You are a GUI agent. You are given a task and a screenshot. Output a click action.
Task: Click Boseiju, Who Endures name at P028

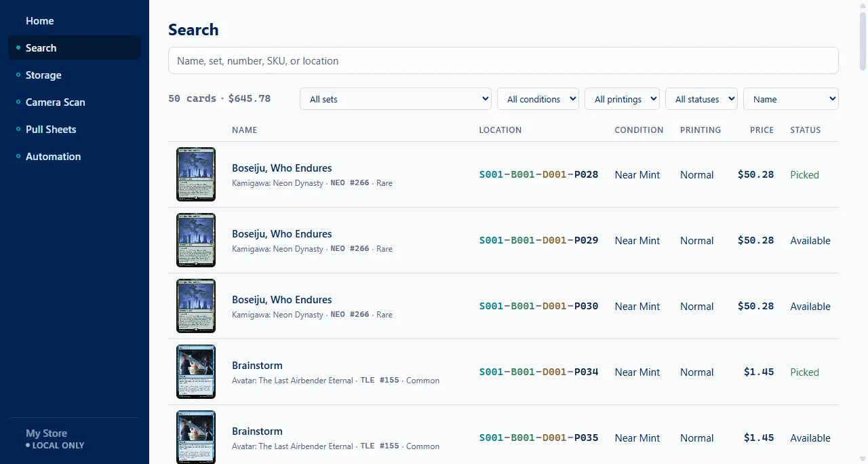[282, 168]
